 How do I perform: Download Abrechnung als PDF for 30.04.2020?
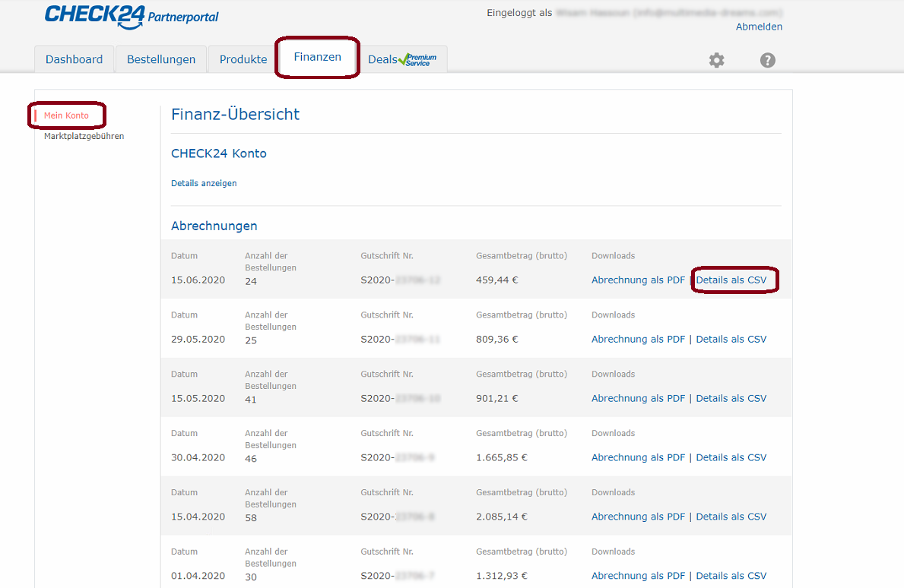(638, 457)
